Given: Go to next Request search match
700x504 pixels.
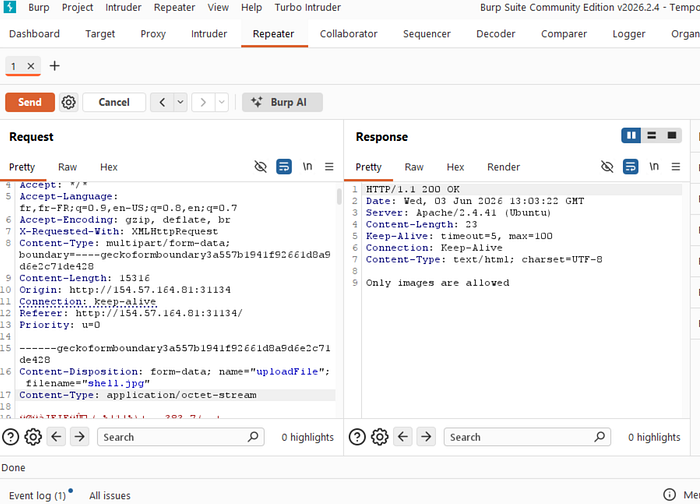Looking at the screenshot, I should [x=79, y=437].
